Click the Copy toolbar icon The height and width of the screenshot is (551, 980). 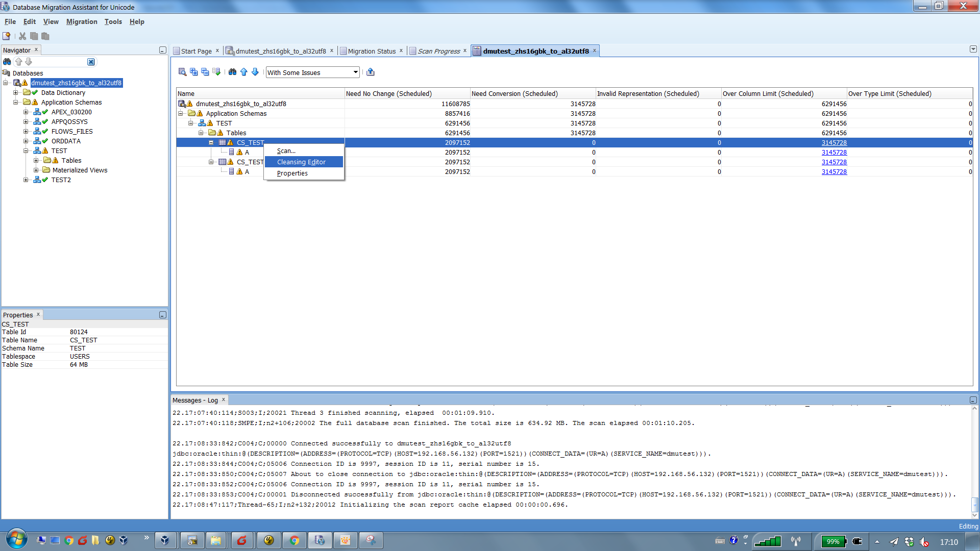tap(34, 36)
